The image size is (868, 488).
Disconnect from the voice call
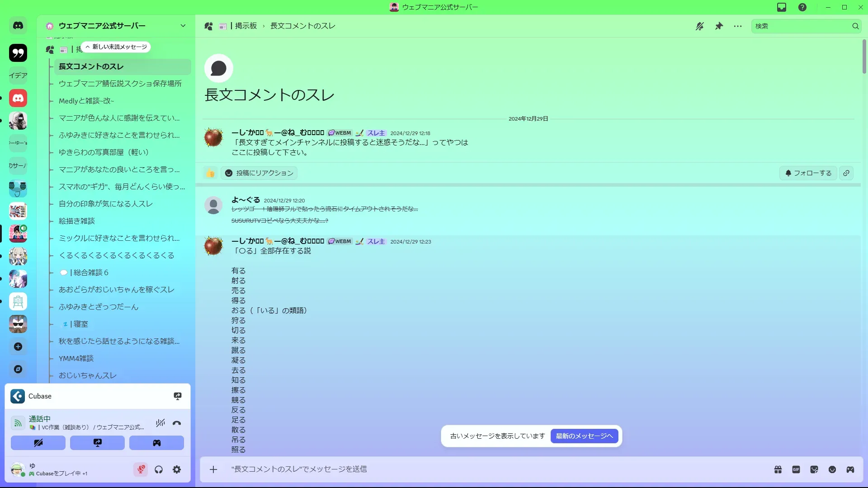[x=177, y=423]
